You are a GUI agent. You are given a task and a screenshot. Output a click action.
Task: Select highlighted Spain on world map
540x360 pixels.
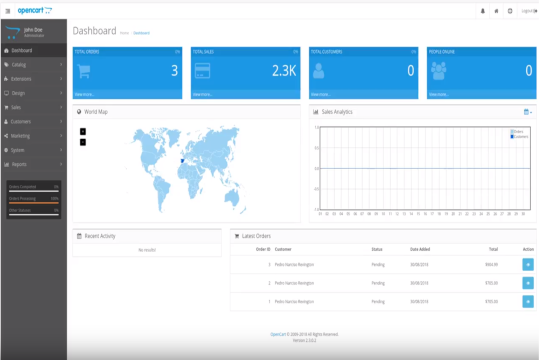[x=183, y=161]
